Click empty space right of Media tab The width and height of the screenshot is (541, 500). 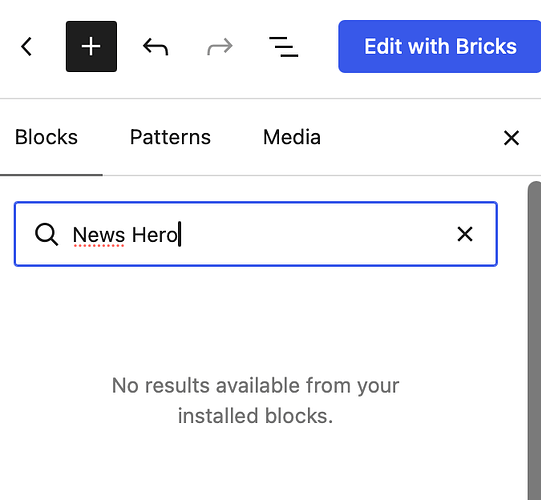click(x=411, y=137)
